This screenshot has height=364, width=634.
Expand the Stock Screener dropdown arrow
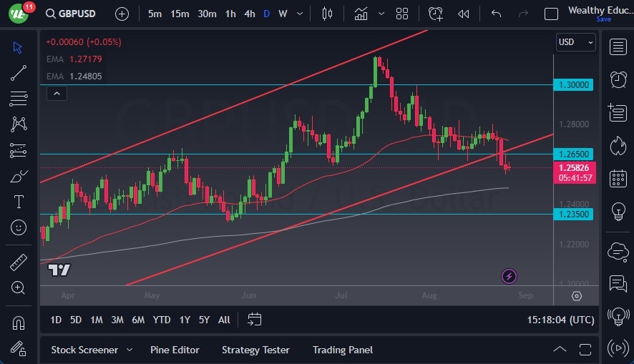(x=130, y=350)
